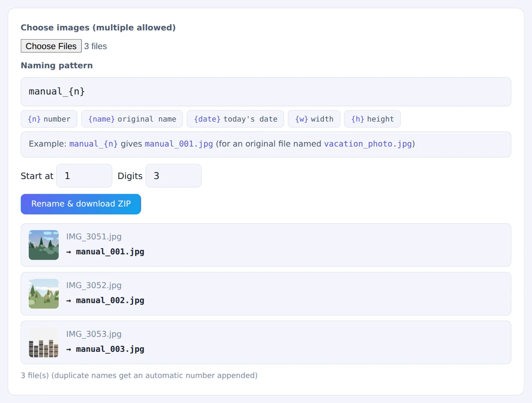Image resolution: width=532 pixels, height=403 pixels.
Task: Click Rename & download ZIP button
Action: pyautogui.click(x=81, y=204)
